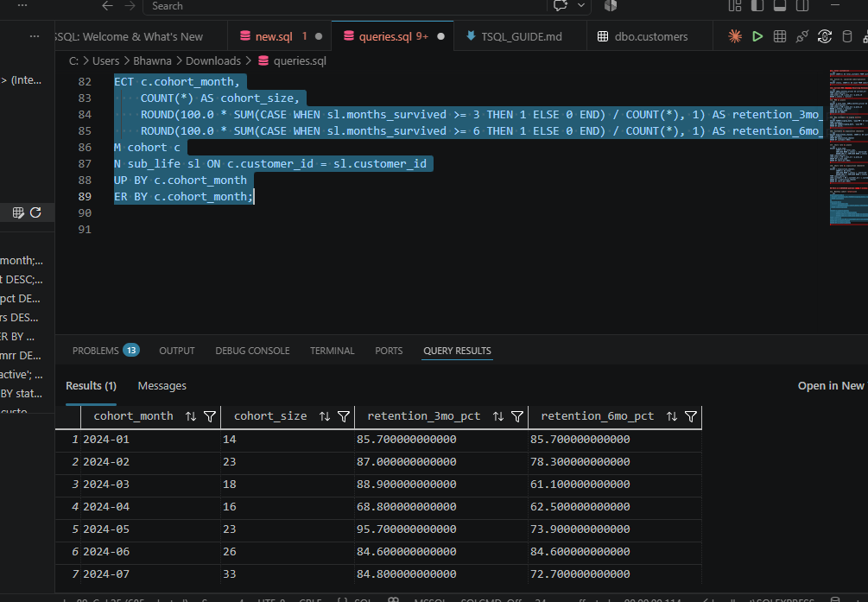
Task: Click the Open in New button
Action: (832, 385)
